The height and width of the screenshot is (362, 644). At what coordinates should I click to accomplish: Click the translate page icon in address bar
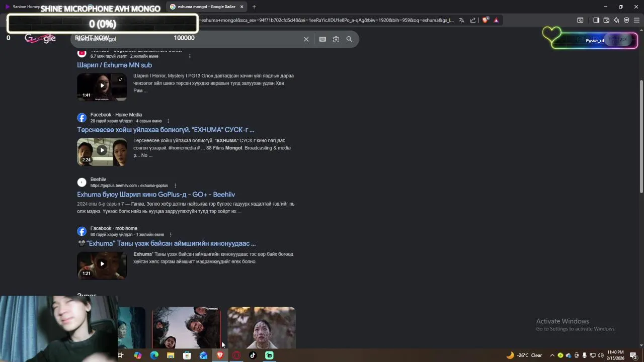click(461, 20)
